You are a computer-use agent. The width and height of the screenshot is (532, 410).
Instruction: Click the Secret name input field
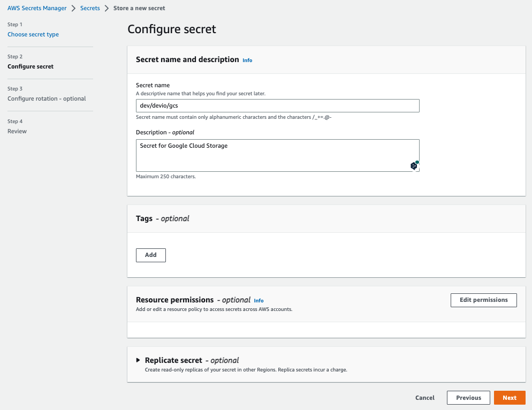[x=278, y=105]
